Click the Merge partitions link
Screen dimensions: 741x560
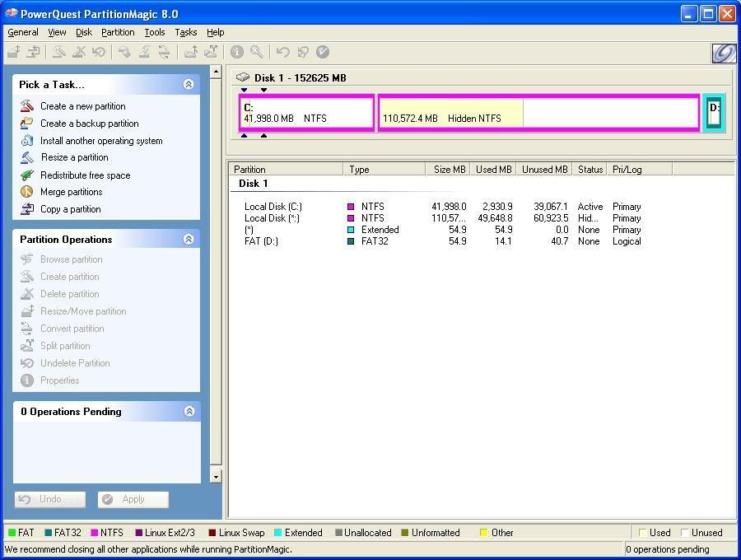(72, 191)
